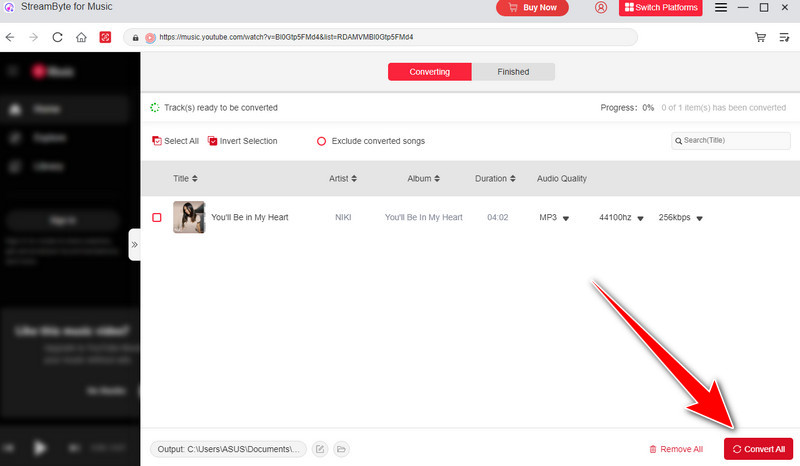800x466 pixels.
Task: Click the album name You'll Be In My Heart
Action: (423, 217)
